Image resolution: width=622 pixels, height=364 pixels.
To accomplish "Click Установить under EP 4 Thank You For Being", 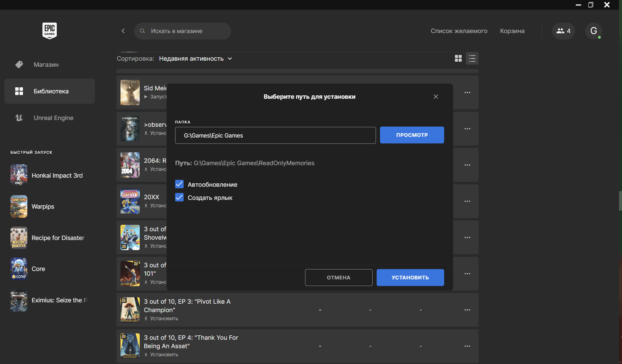I will pos(161,355).
